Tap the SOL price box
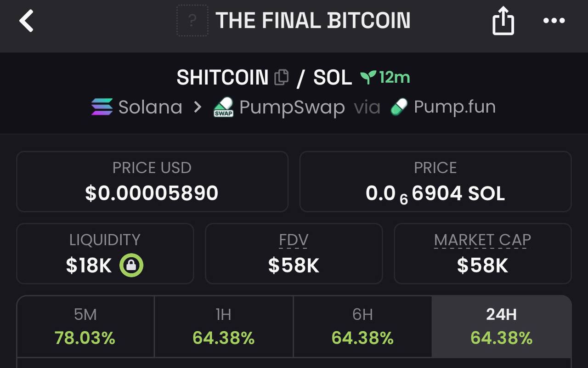Viewport: 588px width, 368px height. pyautogui.click(x=435, y=181)
